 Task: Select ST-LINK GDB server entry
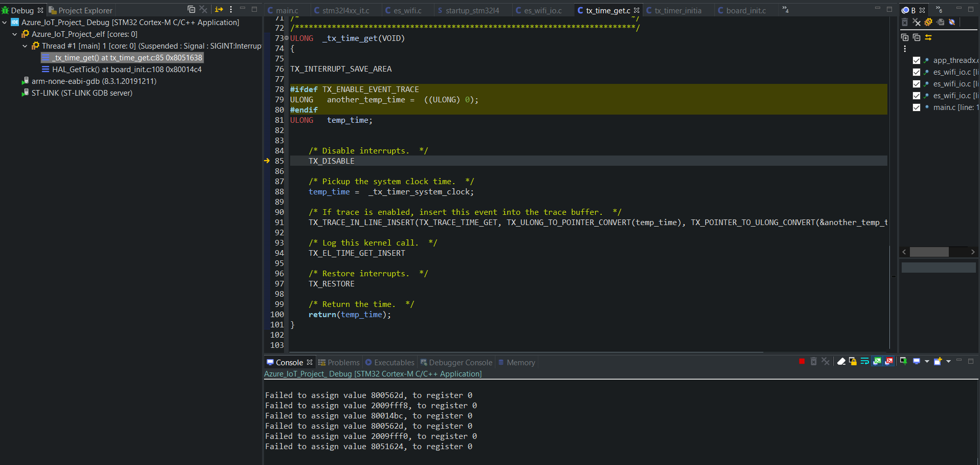pos(77,93)
